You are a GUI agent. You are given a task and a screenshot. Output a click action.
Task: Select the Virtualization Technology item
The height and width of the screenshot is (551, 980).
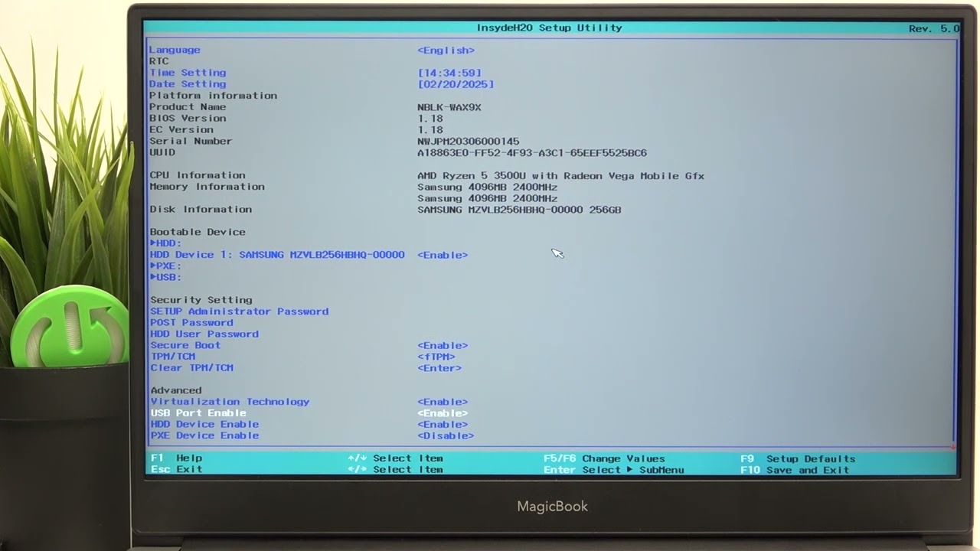pyautogui.click(x=230, y=402)
